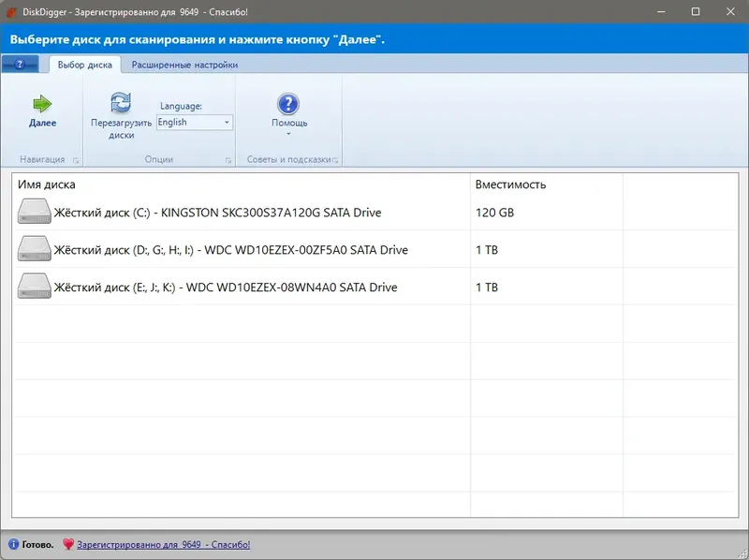
Task: Switch to the Выбор диска tab
Action: pos(82,64)
